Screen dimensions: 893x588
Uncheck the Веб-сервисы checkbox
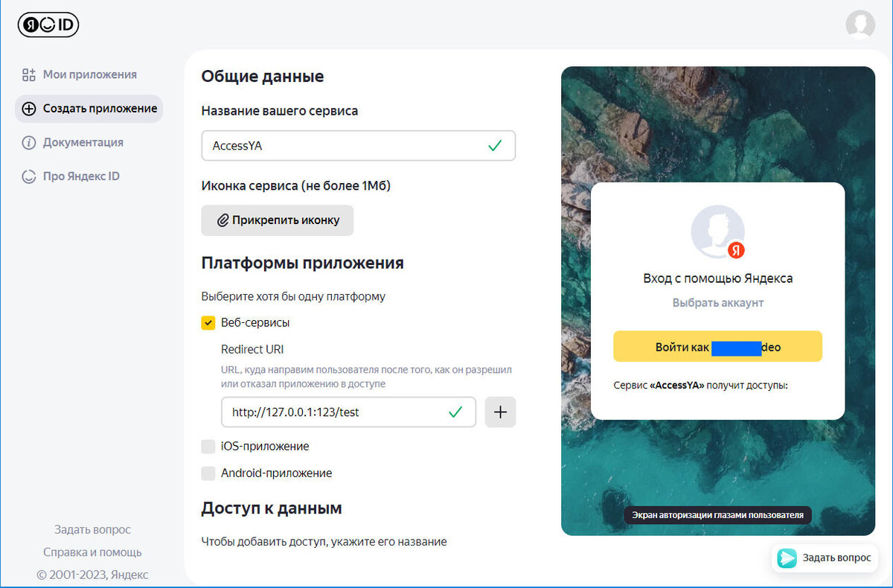[208, 323]
